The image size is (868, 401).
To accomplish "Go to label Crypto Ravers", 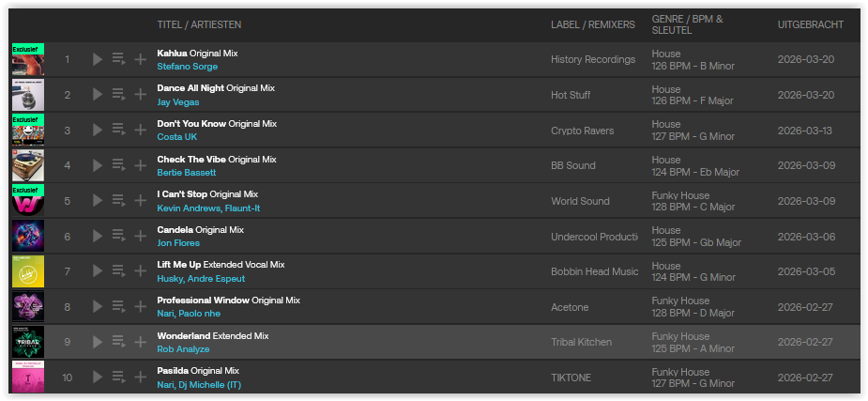I will click(582, 131).
